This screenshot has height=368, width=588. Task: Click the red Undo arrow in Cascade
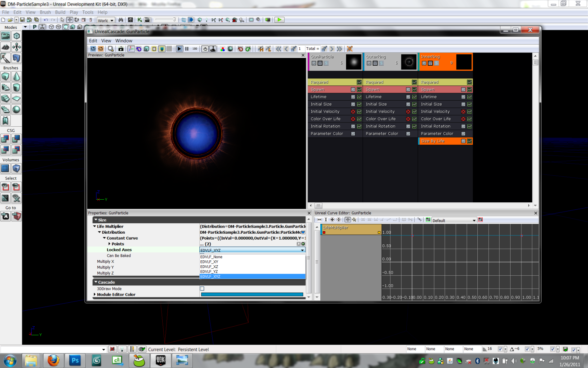pyautogui.click(x=240, y=49)
